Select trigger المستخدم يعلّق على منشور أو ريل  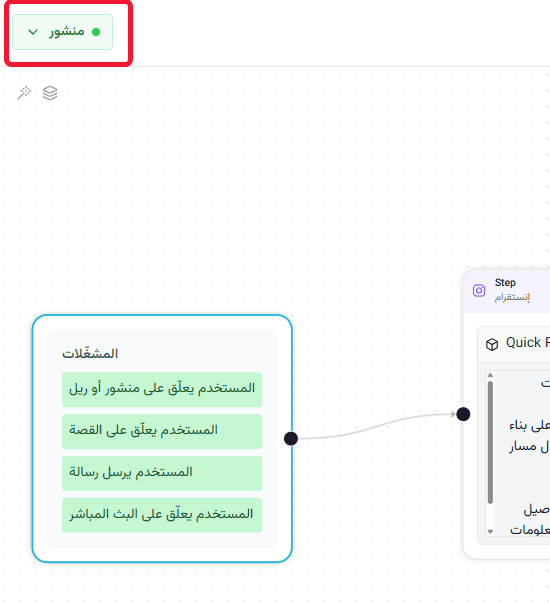click(162, 389)
